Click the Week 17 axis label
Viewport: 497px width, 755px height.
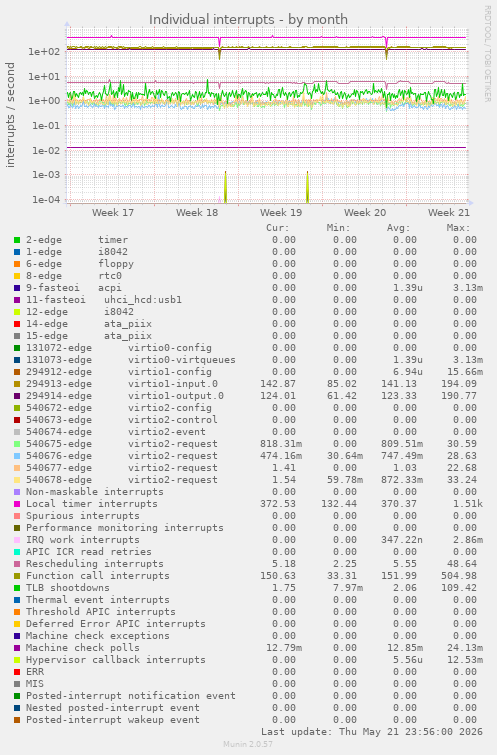tap(113, 213)
